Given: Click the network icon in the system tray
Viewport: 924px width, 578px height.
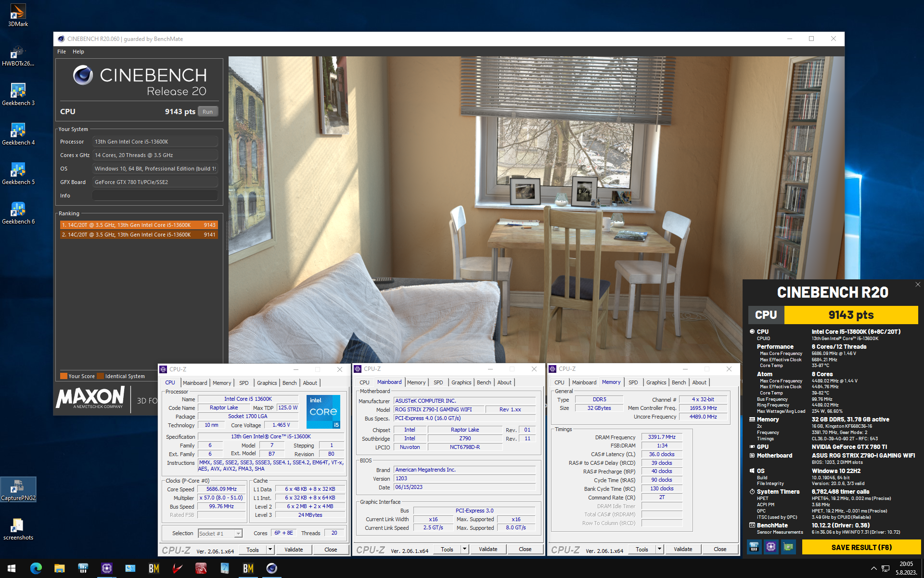Looking at the screenshot, I should pos(885,568).
